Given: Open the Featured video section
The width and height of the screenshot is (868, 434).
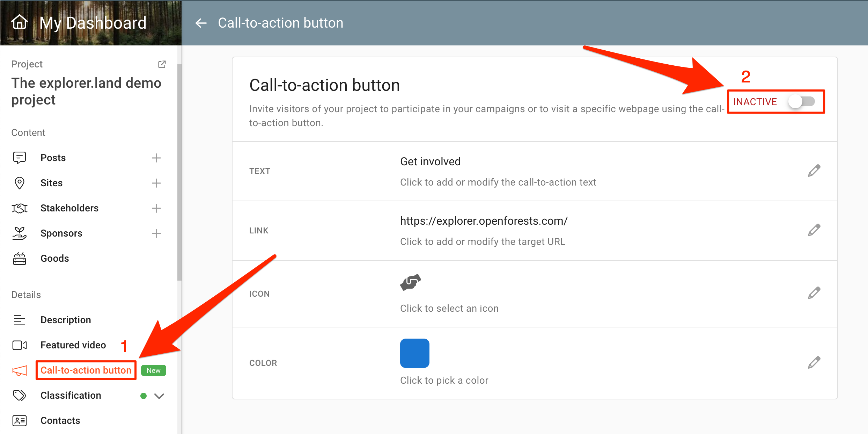Looking at the screenshot, I should coord(73,345).
